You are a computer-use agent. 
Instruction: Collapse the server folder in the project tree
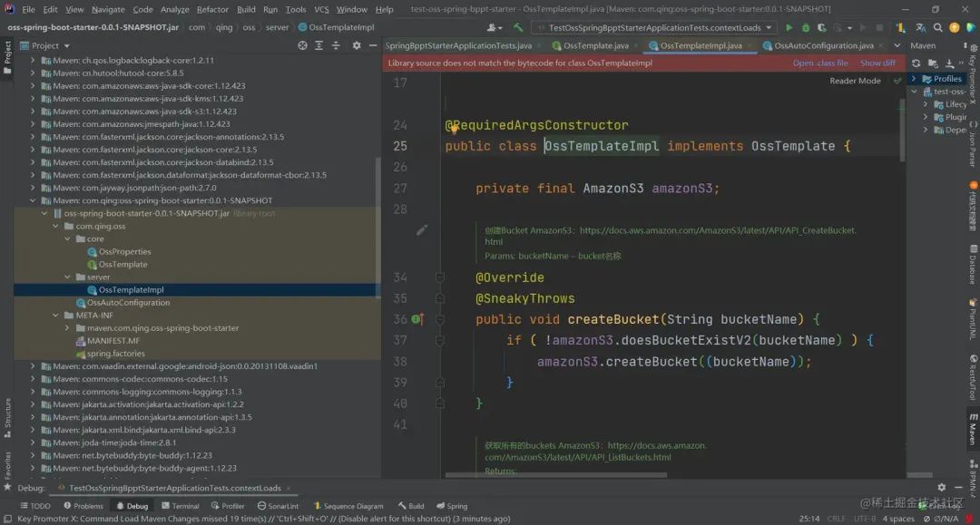tap(67, 277)
